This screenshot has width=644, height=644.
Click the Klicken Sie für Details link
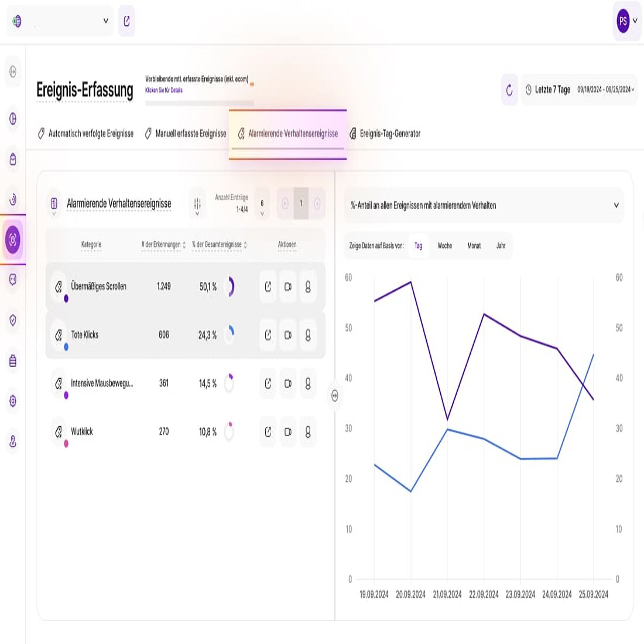point(163,90)
